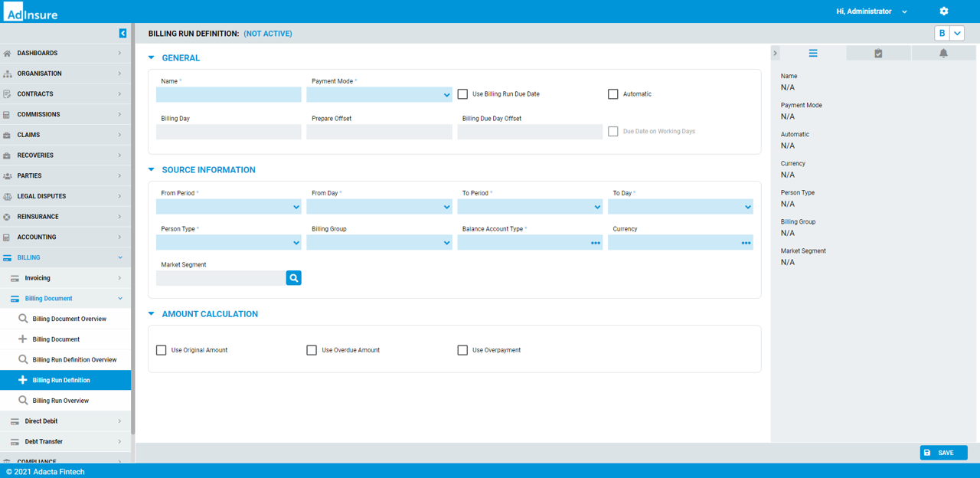
Task: Open the Payment Mode dropdown
Action: 379,95
